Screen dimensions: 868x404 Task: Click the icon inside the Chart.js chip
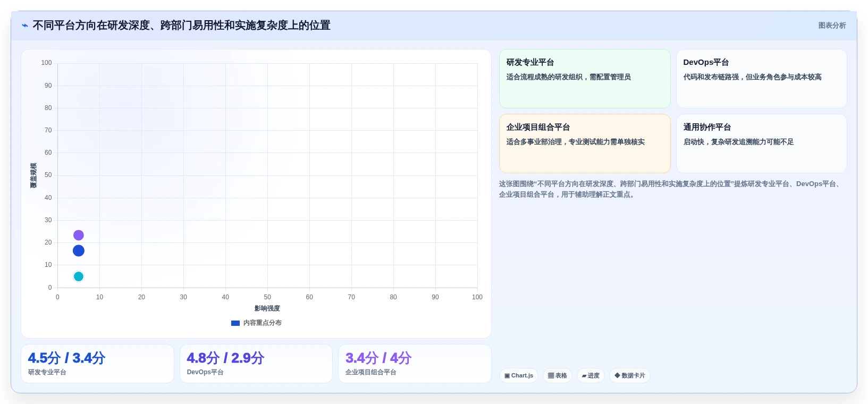tap(507, 376)
